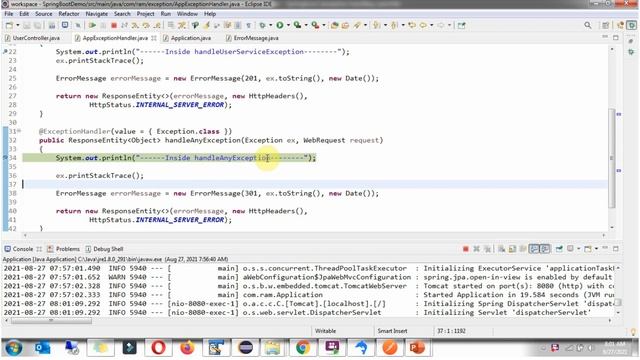Open the Help menu
Viewport: 640px width, 360px height.
coord(210,14)
